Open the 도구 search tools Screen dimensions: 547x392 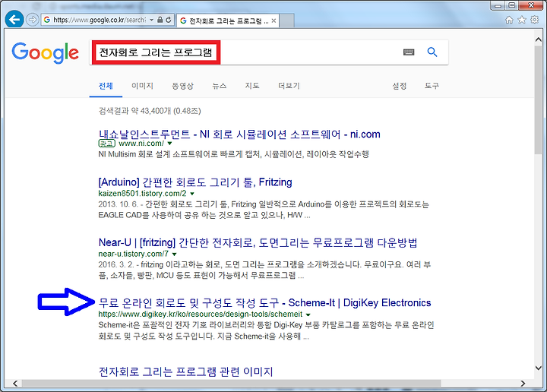432,86
